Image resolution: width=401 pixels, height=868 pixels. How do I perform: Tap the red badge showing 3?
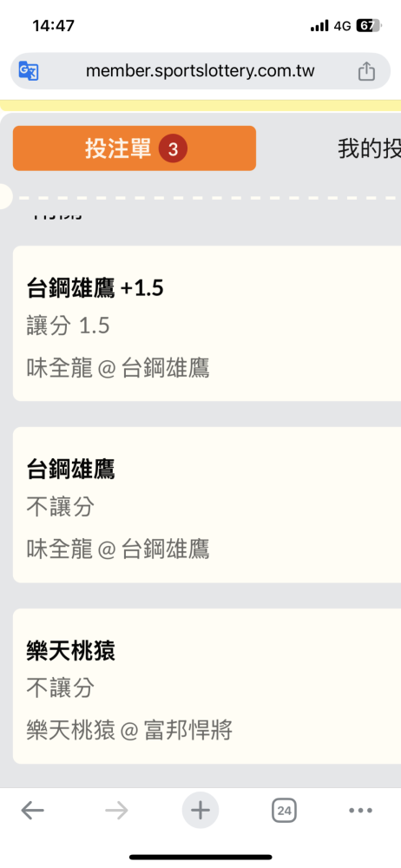(173, 149)
